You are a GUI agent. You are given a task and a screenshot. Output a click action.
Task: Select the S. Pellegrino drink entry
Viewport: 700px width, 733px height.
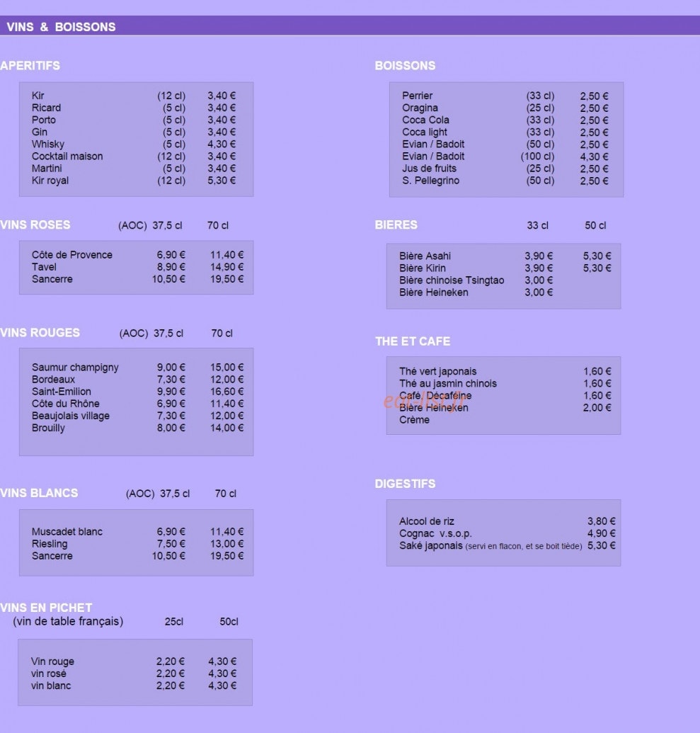[431, 181]
